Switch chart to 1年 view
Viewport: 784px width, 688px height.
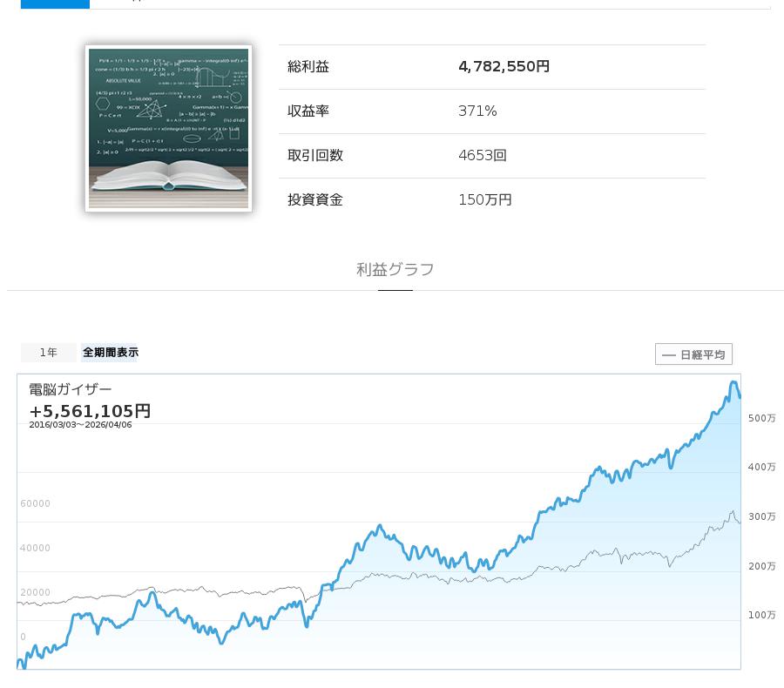[x=49, y=353]
